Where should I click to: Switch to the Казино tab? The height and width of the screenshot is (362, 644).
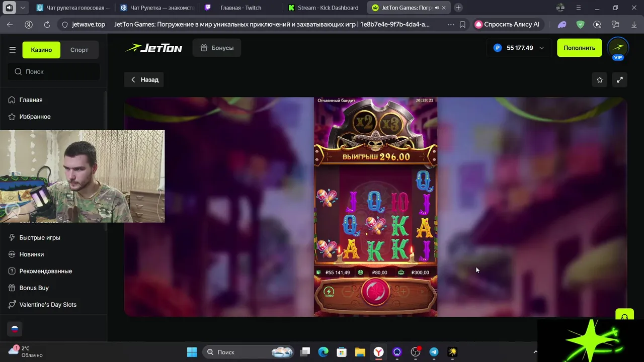point(41,50)
